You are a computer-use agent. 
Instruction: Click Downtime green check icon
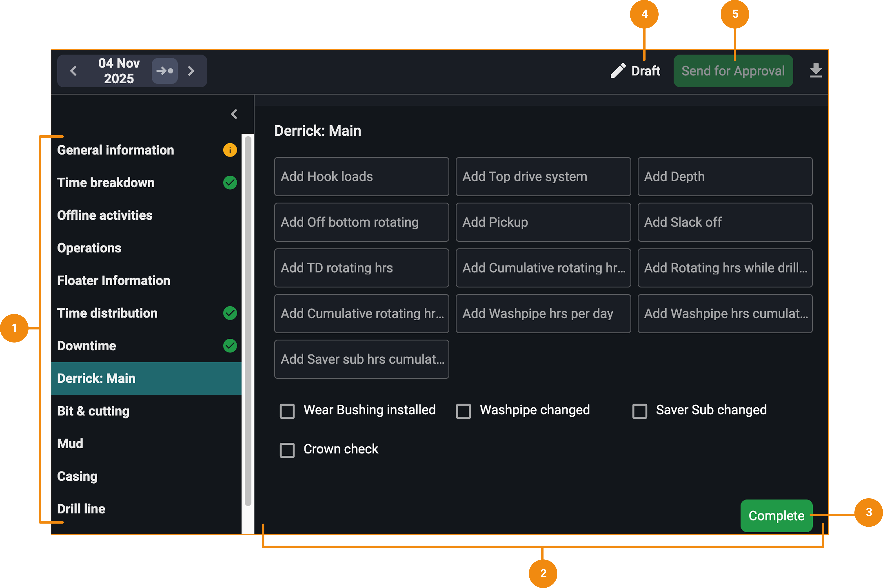point(230,346)
